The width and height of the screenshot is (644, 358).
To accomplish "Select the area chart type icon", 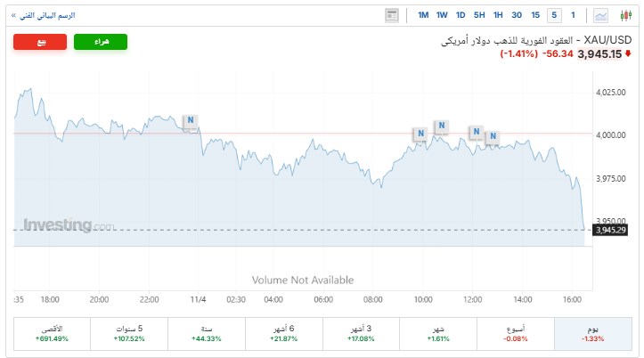I will pyautogui.click(x=601, y=15).
